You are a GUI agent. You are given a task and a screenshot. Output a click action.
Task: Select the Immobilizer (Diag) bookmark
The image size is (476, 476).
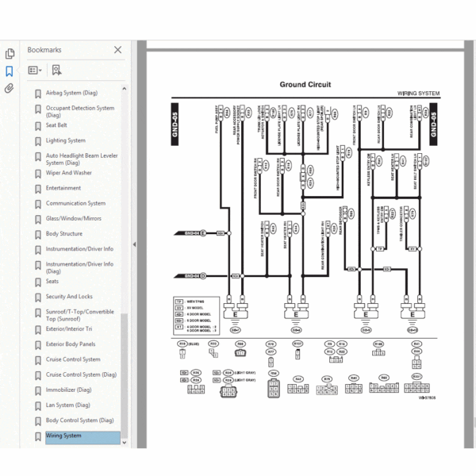point(68,390)
